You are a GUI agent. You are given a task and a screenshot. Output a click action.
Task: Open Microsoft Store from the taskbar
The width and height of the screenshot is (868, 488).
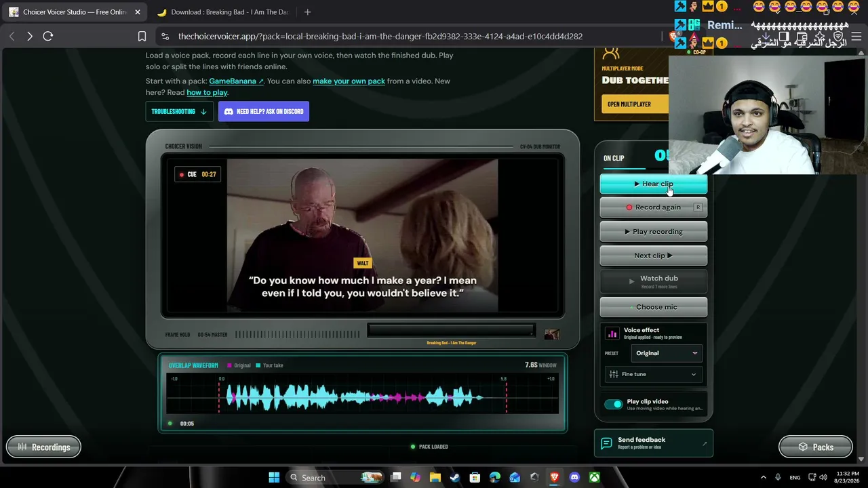(475, 478)
